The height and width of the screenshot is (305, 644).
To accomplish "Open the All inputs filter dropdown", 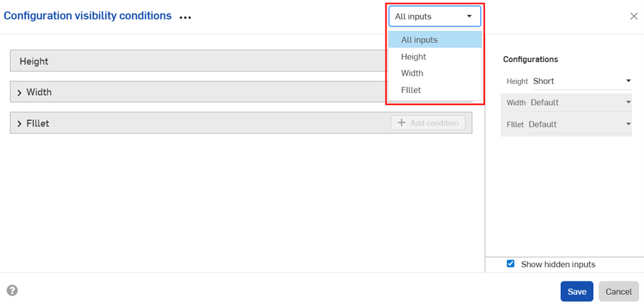I will click(x=434, y=16).
